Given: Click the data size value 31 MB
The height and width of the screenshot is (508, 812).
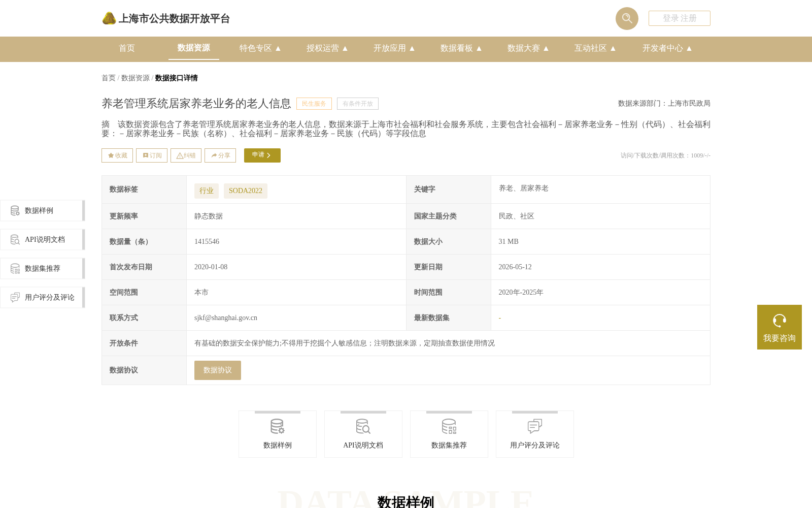Looking at the screenshot, I should pos(509,242).
